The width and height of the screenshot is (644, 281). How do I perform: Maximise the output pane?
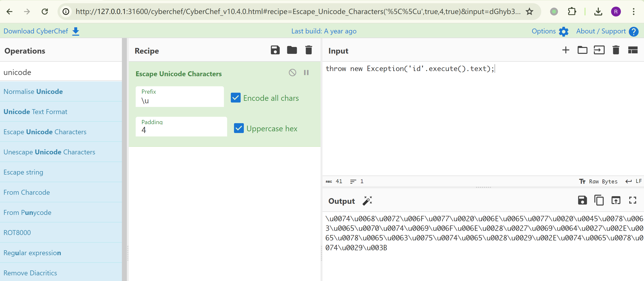(x=632, y=200)
